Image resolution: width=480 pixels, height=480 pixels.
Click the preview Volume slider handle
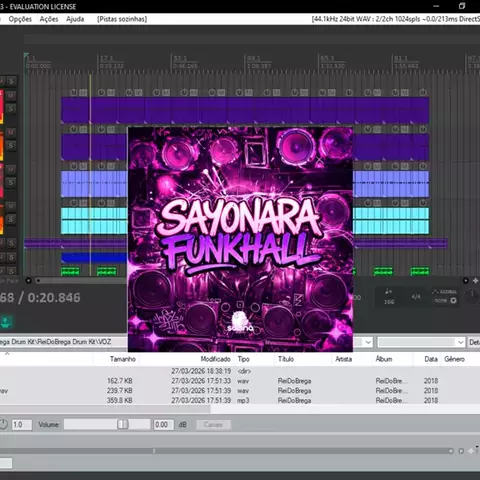123,424
